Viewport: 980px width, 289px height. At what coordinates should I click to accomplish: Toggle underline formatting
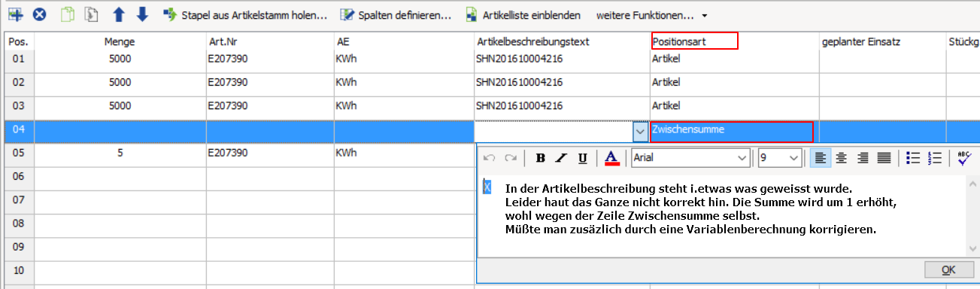(582, 158)
